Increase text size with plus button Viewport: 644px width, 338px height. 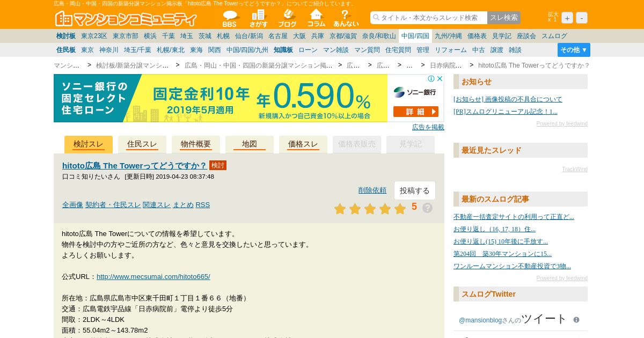pos(567,18)
